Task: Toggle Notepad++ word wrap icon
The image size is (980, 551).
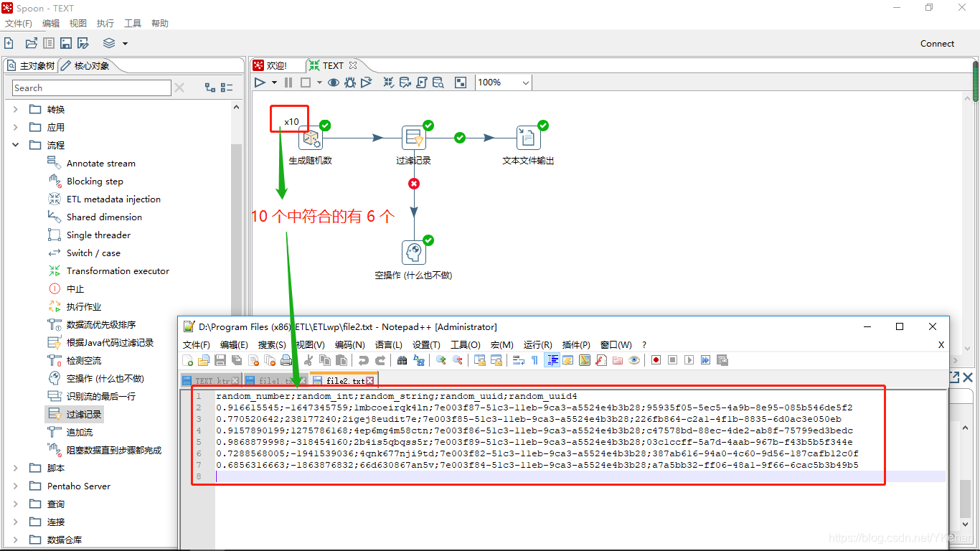Action: point(518,360)
